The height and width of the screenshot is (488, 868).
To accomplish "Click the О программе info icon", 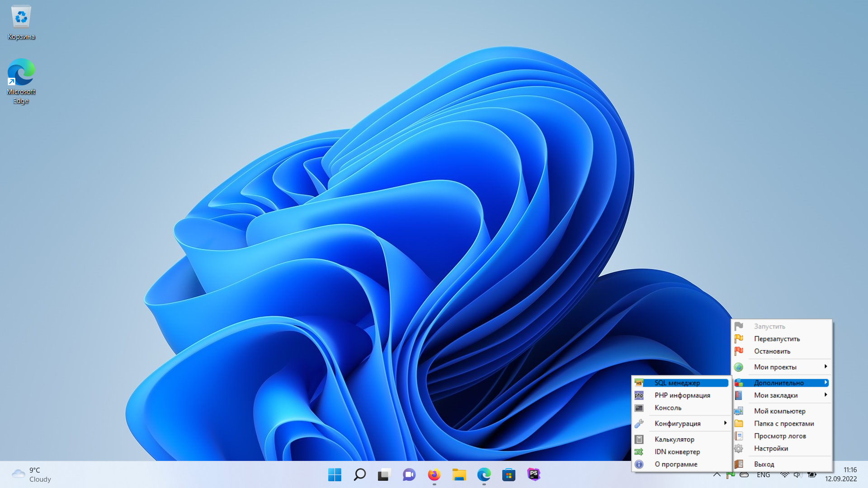I will (639, 464).
